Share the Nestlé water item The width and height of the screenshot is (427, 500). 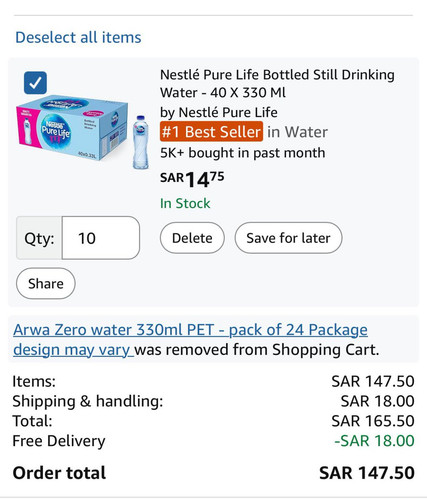pos(46,284)
